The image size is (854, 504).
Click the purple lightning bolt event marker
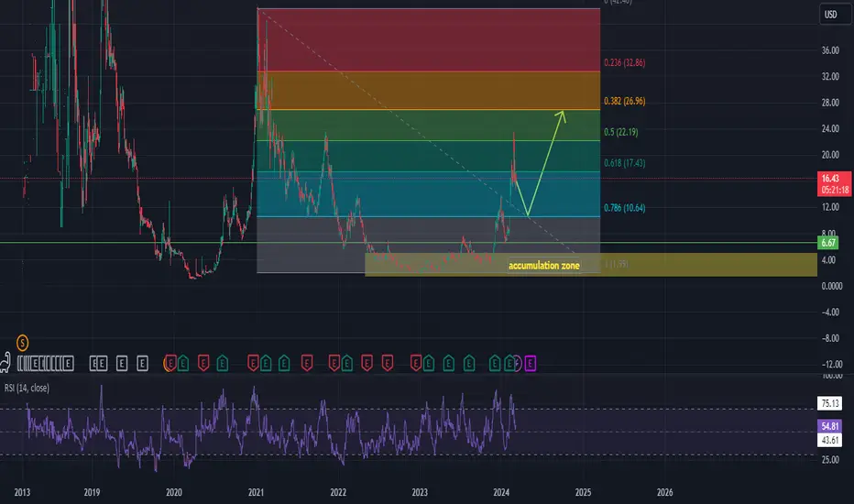(518, 364)
